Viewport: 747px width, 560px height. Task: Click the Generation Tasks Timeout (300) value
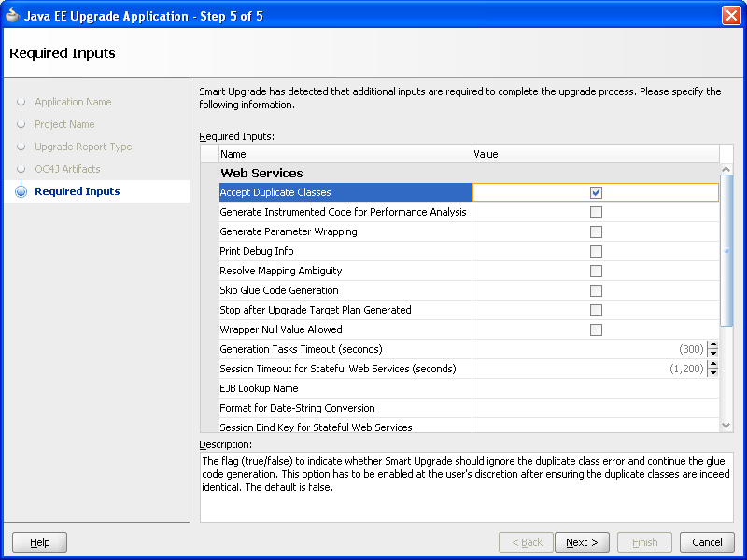[x=691, y=349]
